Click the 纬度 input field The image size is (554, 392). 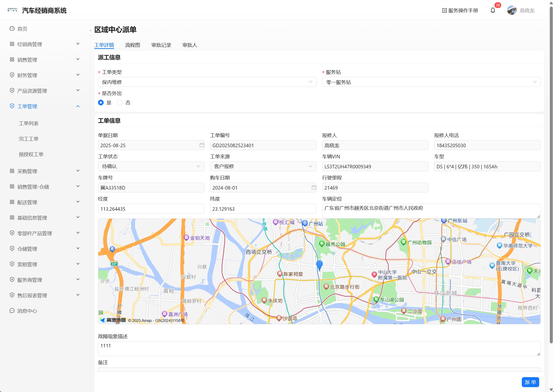click(263, 209)
